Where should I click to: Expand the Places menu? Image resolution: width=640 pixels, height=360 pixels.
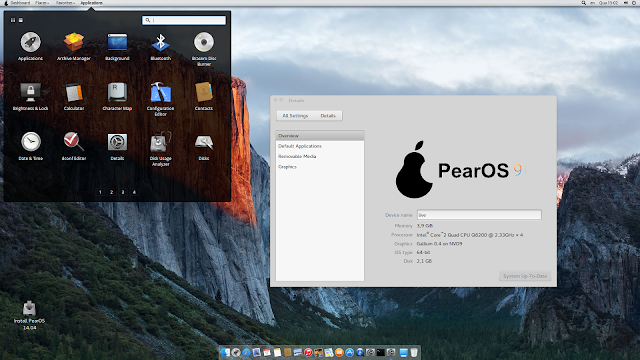coord(42,3)
